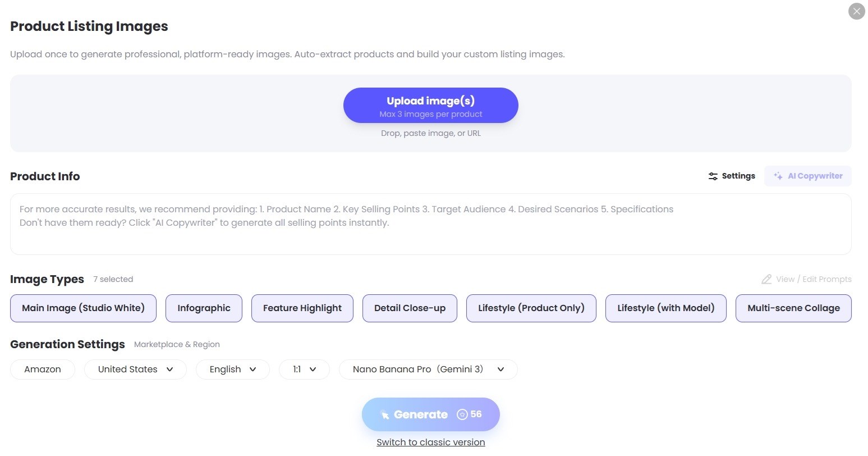Toggle Lifestyle (Product Only) image type
The width and height of the screenshot is (868, 456).
531,308
